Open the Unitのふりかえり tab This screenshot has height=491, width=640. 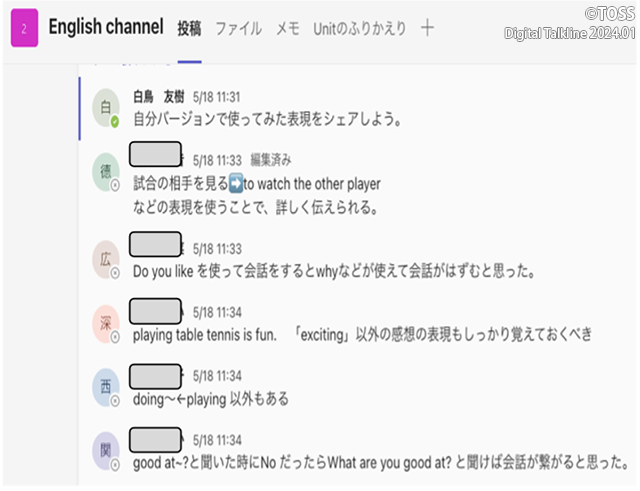coord(359,28)
